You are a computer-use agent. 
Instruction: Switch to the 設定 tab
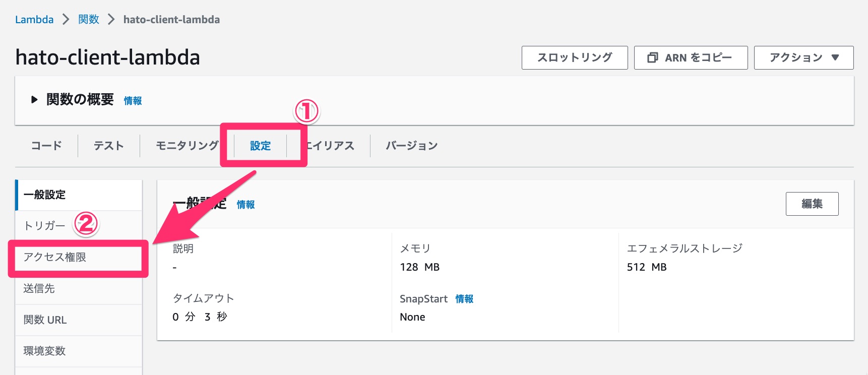point(261,146)
